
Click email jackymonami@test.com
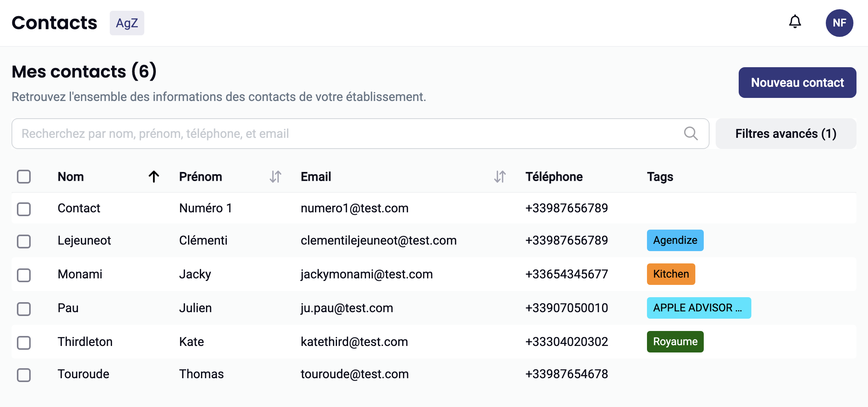(367, 274)
